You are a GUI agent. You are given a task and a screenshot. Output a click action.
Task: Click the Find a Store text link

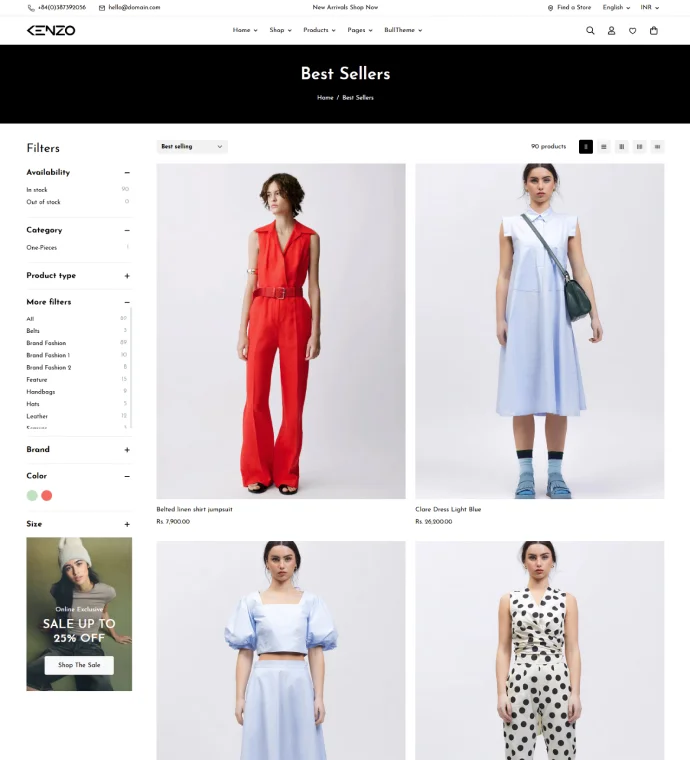(574, 7)
